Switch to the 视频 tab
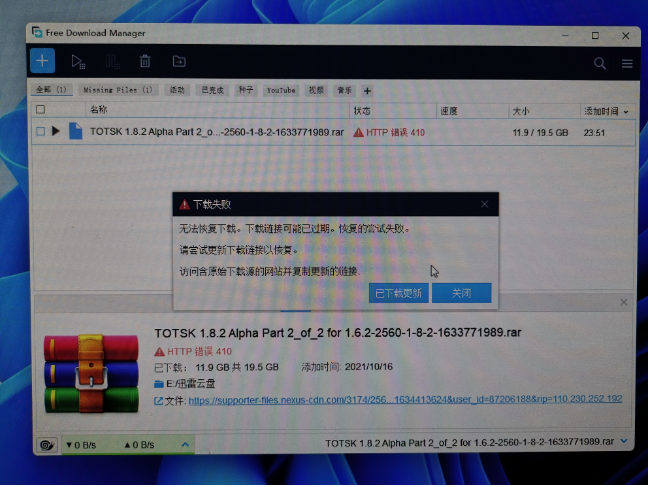The width and height of the screenshot is (648, 487). click(316, 90)
